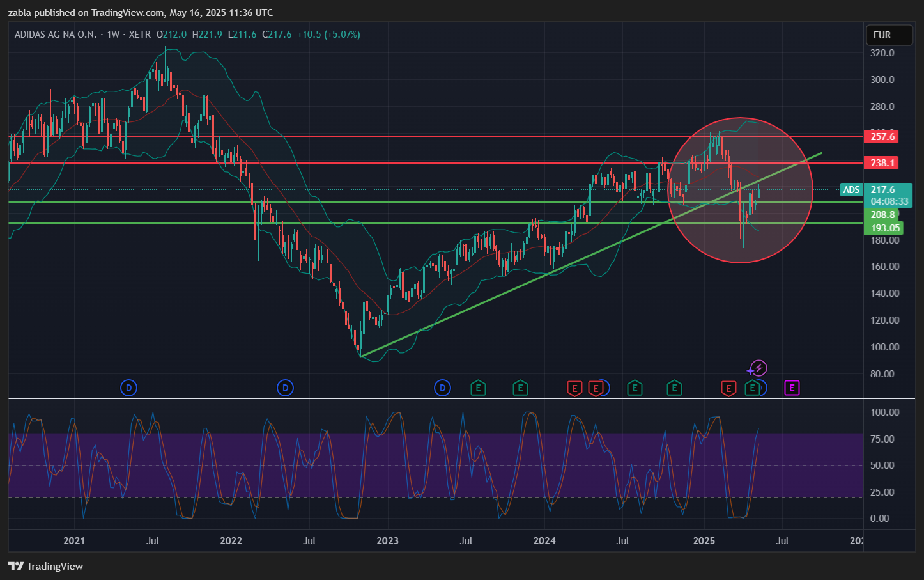
Task: Open the dividend marker under mid-2023
Action: point(442,388)
